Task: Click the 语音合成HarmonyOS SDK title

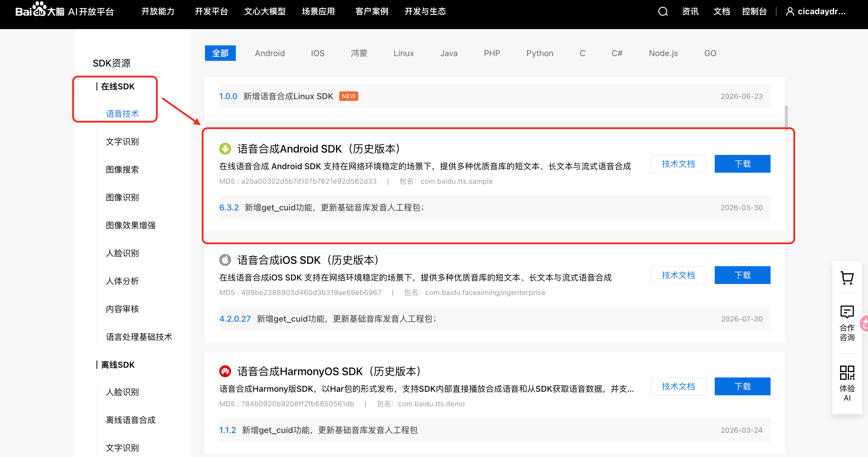Action: 329,372
